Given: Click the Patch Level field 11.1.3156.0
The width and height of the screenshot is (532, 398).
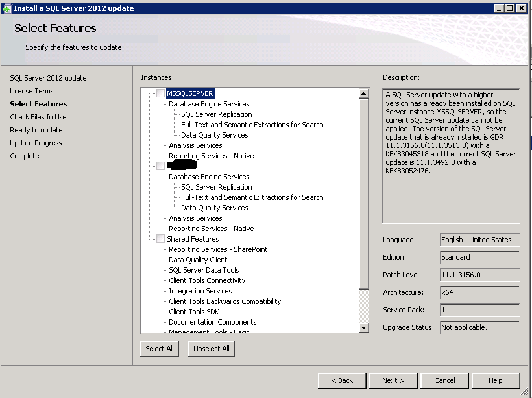Looking at the screenshot, I should (479, 275).
